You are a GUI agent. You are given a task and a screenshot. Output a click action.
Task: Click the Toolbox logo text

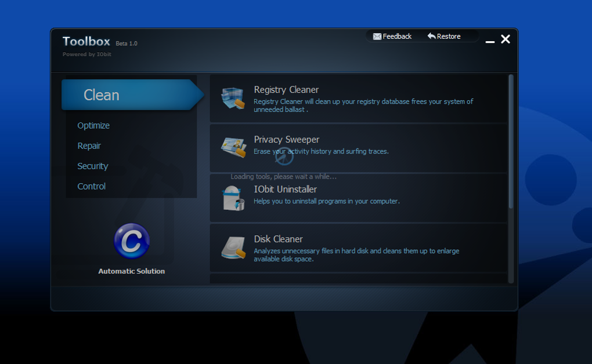tap(86, 41)
